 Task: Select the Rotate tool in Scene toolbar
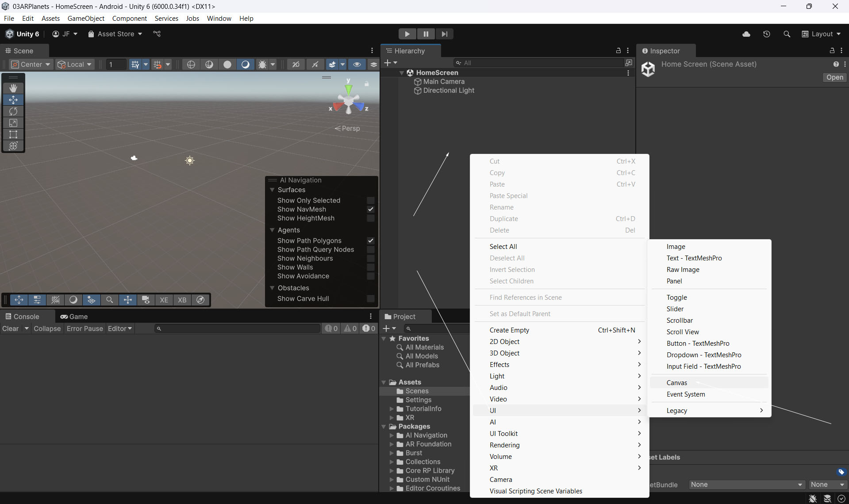(x=13, y=111)
